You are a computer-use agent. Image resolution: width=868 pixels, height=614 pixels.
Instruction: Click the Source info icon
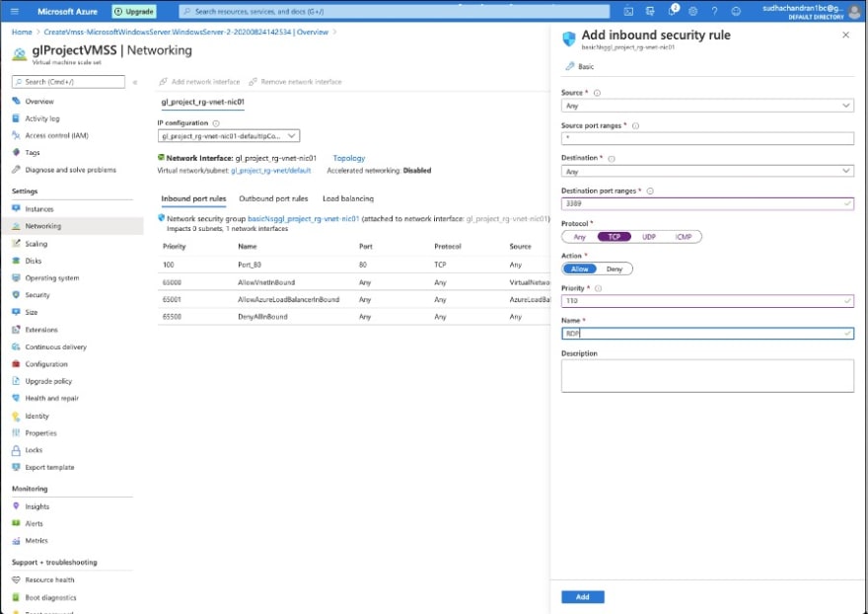[597, 93]
